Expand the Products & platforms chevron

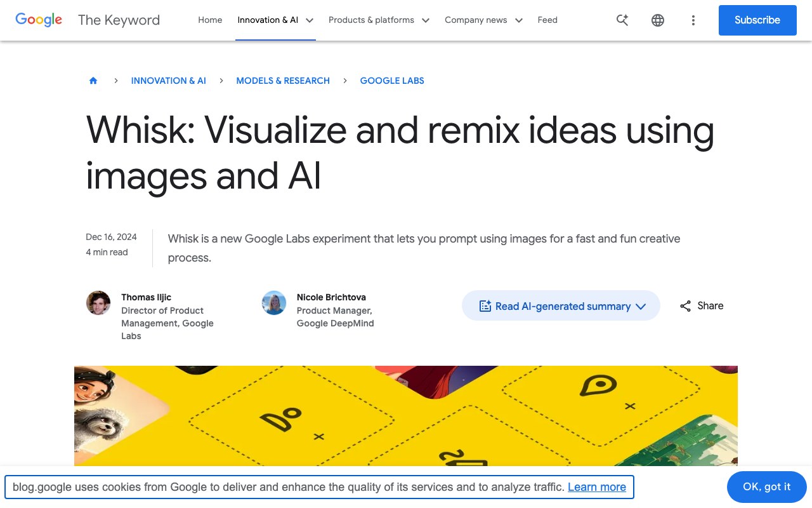tap(426, 20)
